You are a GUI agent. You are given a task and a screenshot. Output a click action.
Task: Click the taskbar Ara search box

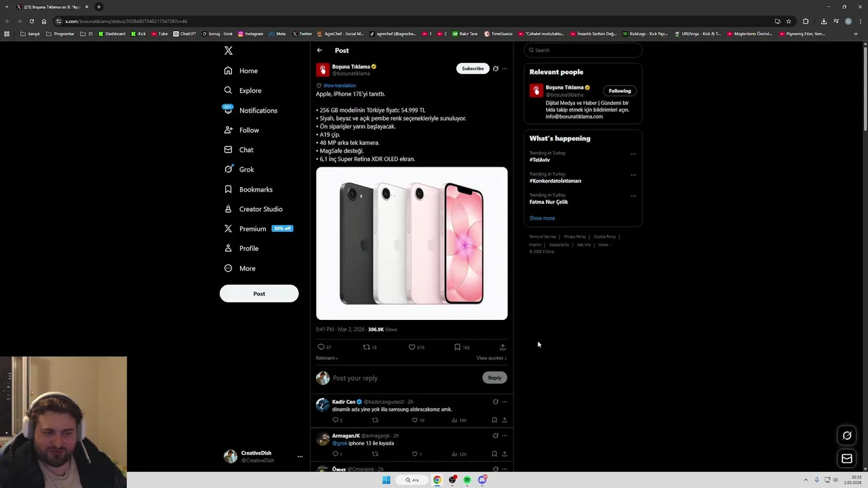(412, 480)
